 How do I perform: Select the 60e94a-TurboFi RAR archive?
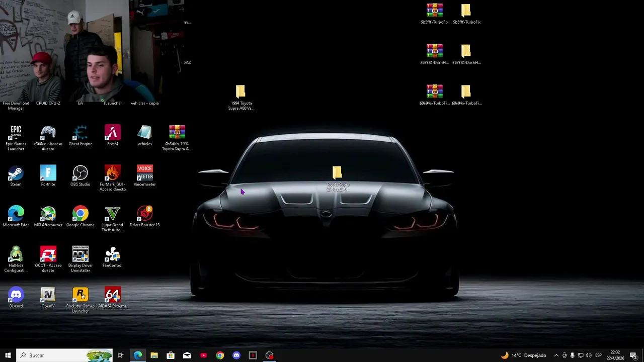(x=435, y=95)
